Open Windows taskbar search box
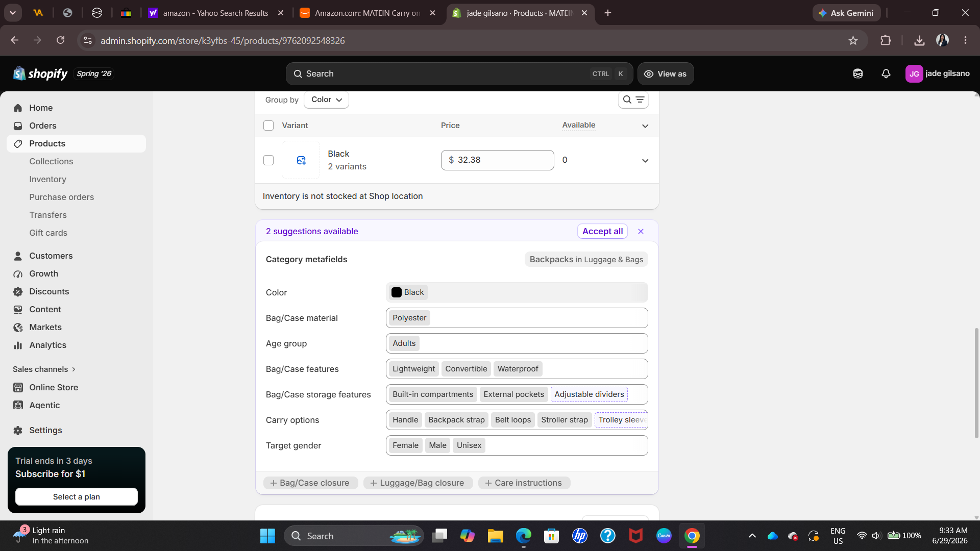This screenshot has width=980, height=551. [354, 536]
